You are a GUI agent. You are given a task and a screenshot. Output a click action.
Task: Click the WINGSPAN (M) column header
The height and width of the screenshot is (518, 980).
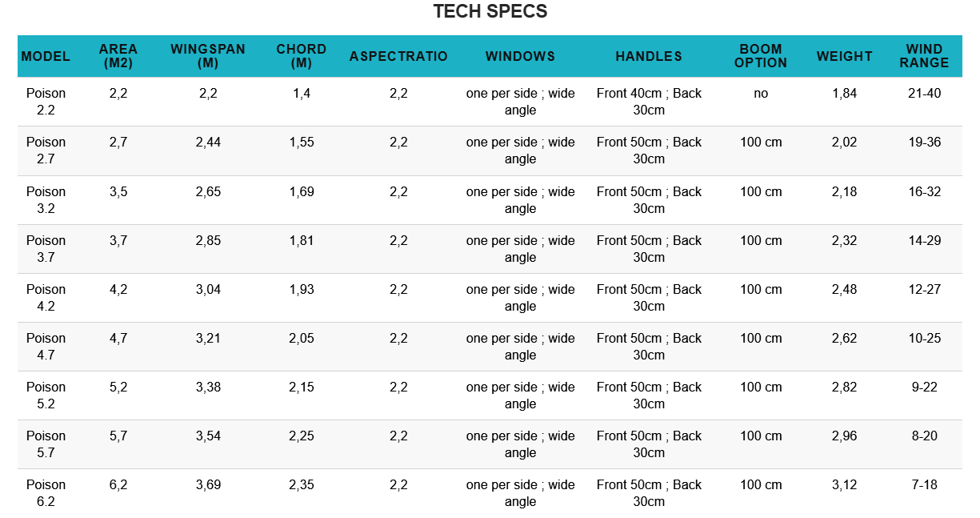click(x=208, y=56)
